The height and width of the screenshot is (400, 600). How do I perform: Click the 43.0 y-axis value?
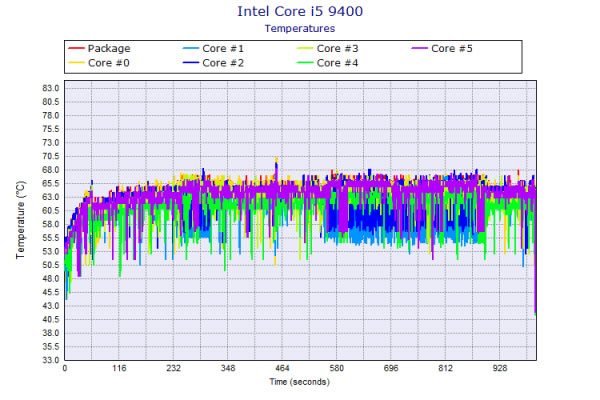click(51, 306)
